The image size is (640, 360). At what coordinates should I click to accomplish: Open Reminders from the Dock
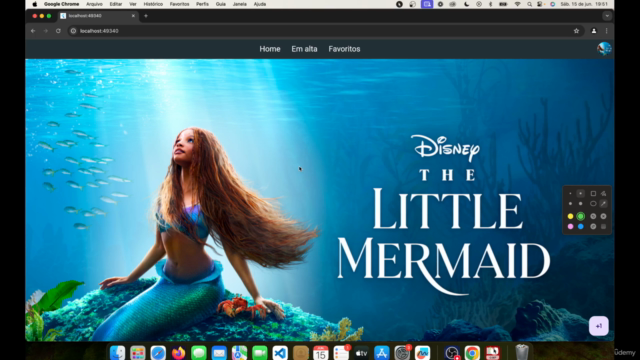[341, 353]
